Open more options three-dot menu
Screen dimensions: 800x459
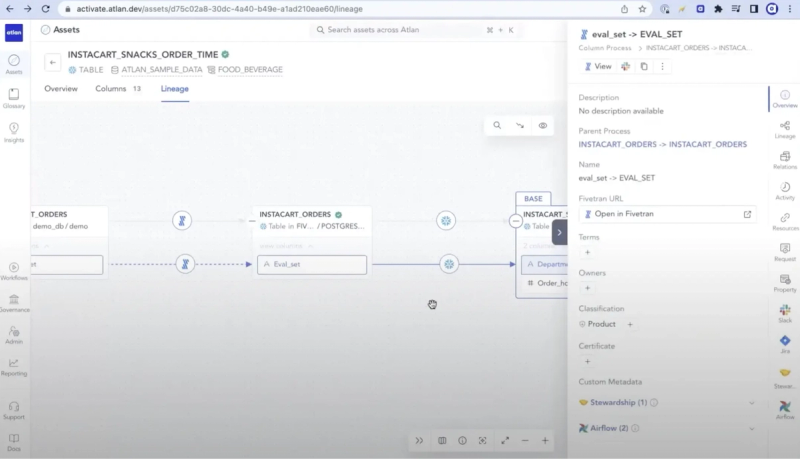(x=663, y=66)
